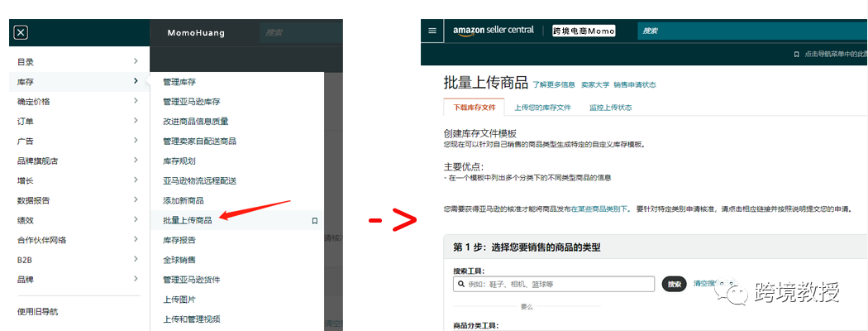
Task: Select 上传和管理视频 in the submenu
Action: tap(192, 319)
